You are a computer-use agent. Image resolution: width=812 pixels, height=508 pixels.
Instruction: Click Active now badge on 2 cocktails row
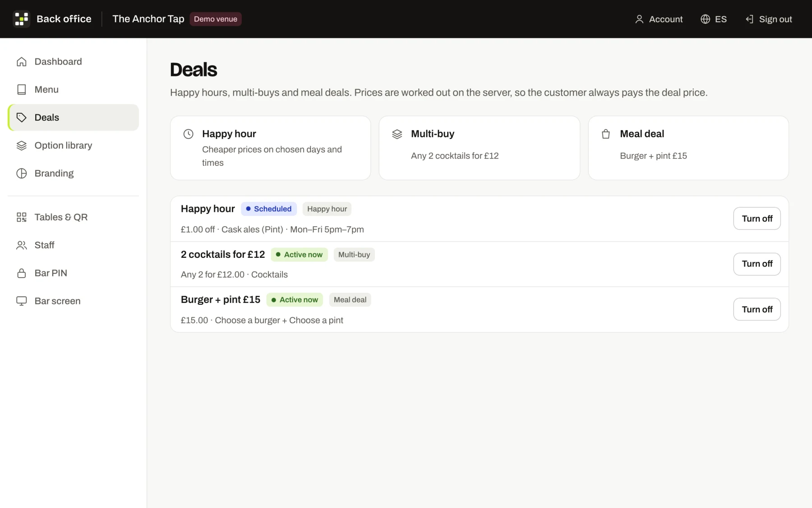pos(300,255)
